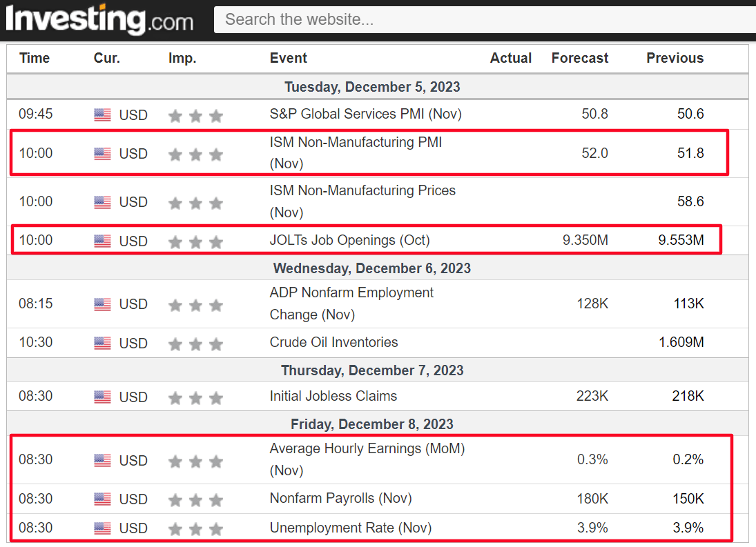The height and width of the screenshot is (547, 756).
Task: Open ADP Nonfarm Employment Change event
Action: click(x=351, y=304)
